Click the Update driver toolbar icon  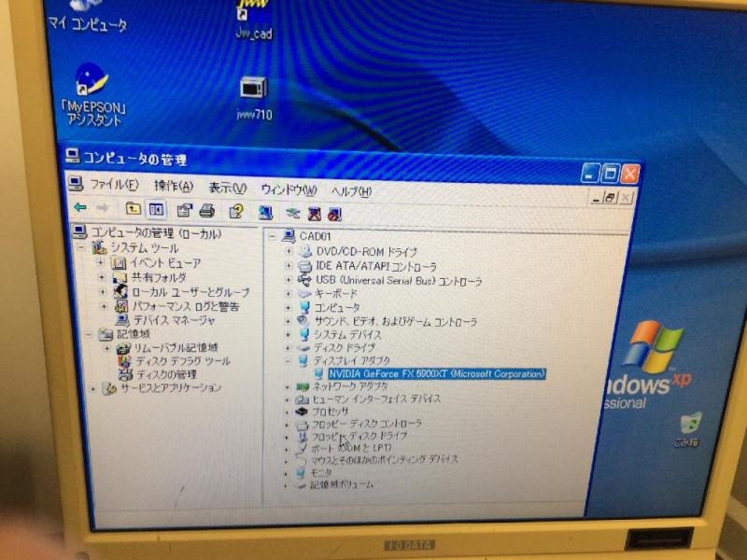(292, 214)
